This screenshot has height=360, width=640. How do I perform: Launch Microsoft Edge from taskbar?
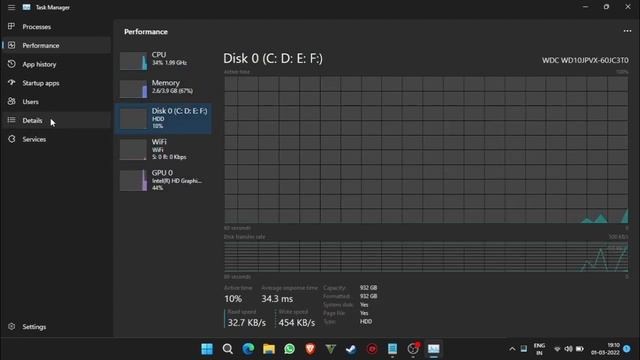248,349
